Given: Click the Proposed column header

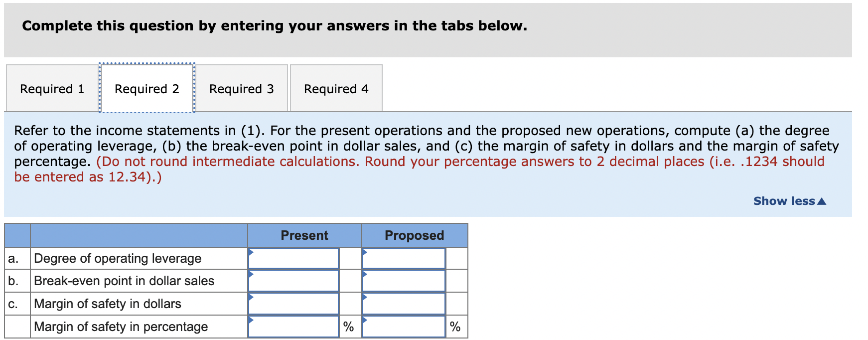Looking at the screenshot, I should [x=414, y=235].
